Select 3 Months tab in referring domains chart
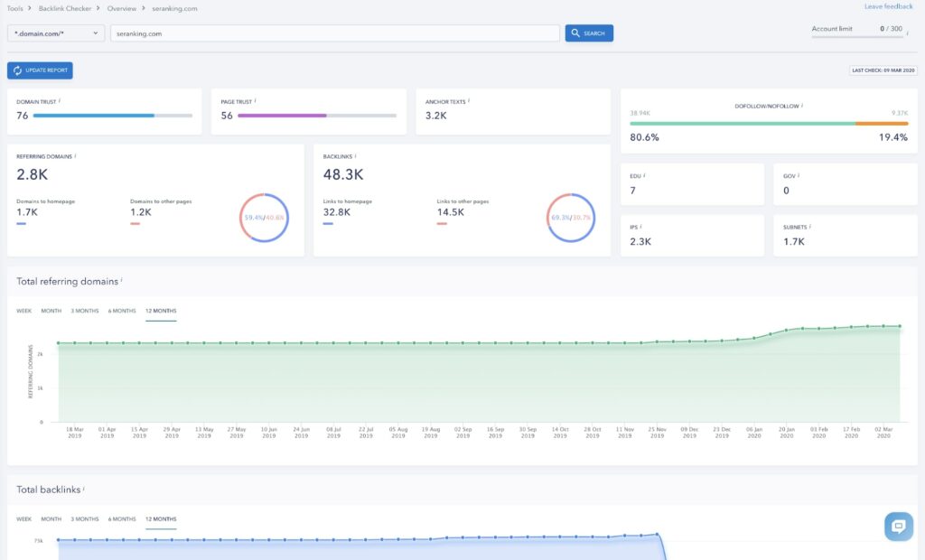925x560 pixels. 85,311
